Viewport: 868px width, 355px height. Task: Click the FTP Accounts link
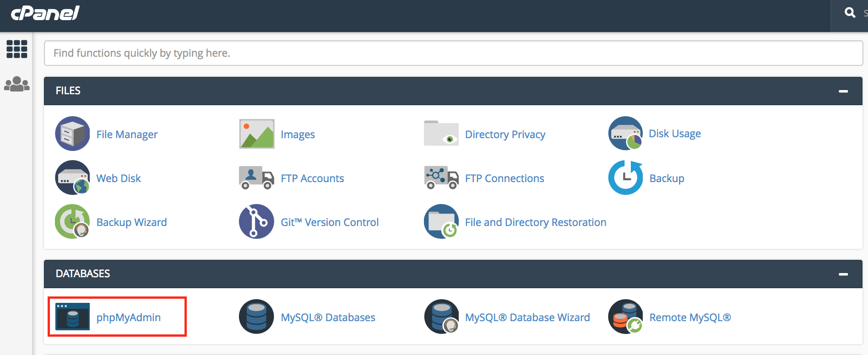pyautogui.click(x=312, y=178)
